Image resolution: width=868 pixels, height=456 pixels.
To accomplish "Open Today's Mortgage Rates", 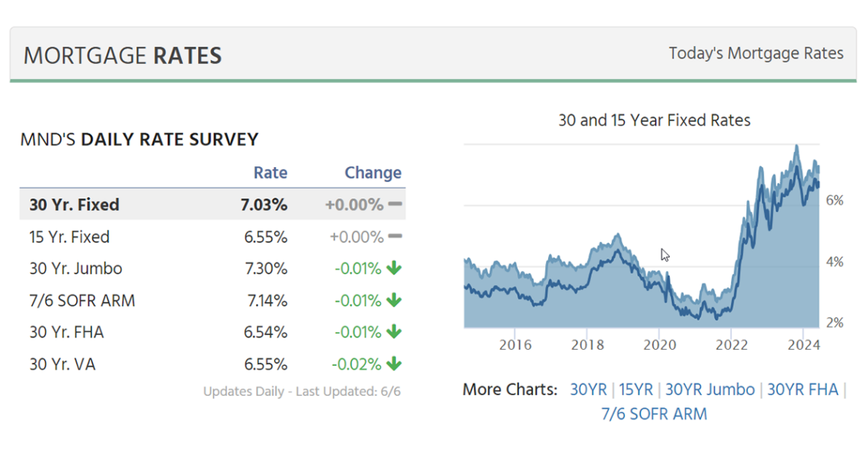I will (756, 53).
